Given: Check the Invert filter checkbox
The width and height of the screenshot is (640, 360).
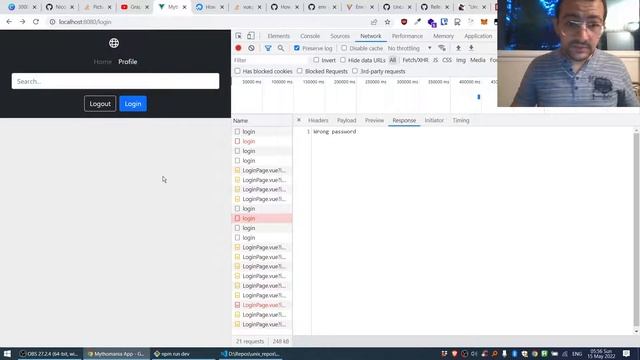Looking at the screenshot, I should pyautogui.click(x=316, y=60).
